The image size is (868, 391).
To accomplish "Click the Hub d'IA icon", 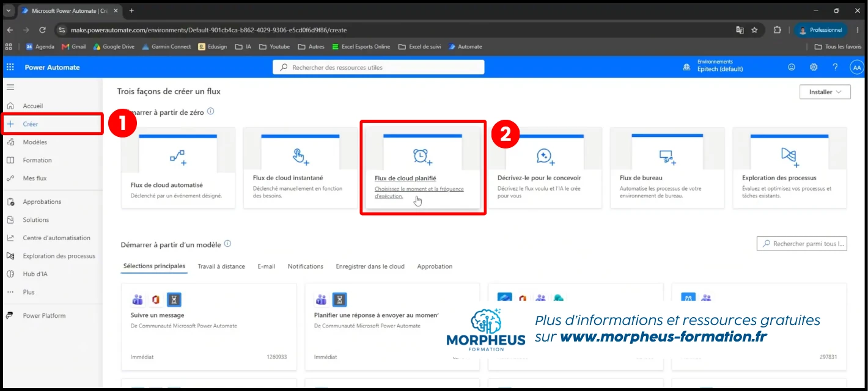I will pyautogui.click(x=10, y=274).
